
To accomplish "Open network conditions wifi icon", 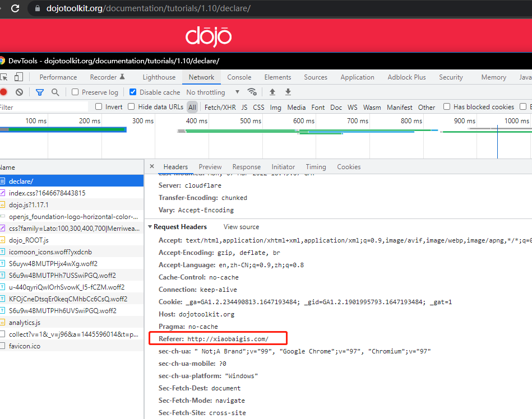I will [252, 92].
